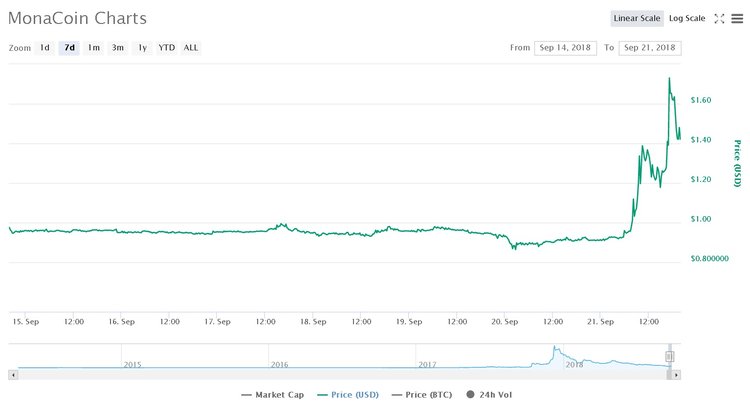Open the chart hamburger menu
Screen dimensions: 750x403
737,19
